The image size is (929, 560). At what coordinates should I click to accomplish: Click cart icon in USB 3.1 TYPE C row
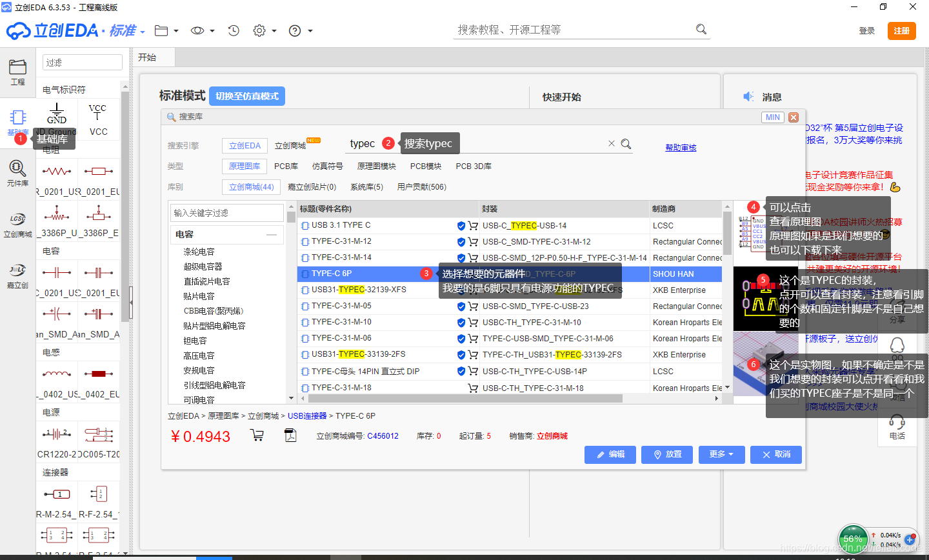point(473,226)
